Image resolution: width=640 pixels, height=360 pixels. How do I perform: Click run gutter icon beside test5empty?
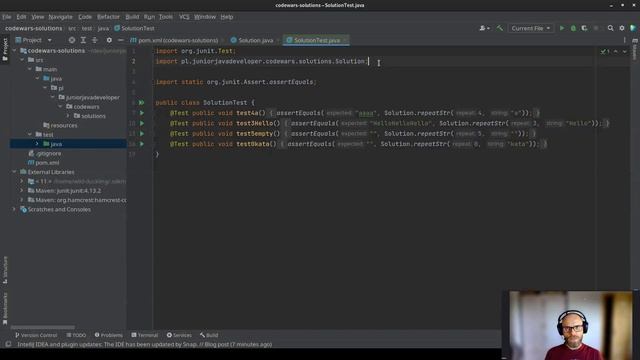(x=142, y=133)
